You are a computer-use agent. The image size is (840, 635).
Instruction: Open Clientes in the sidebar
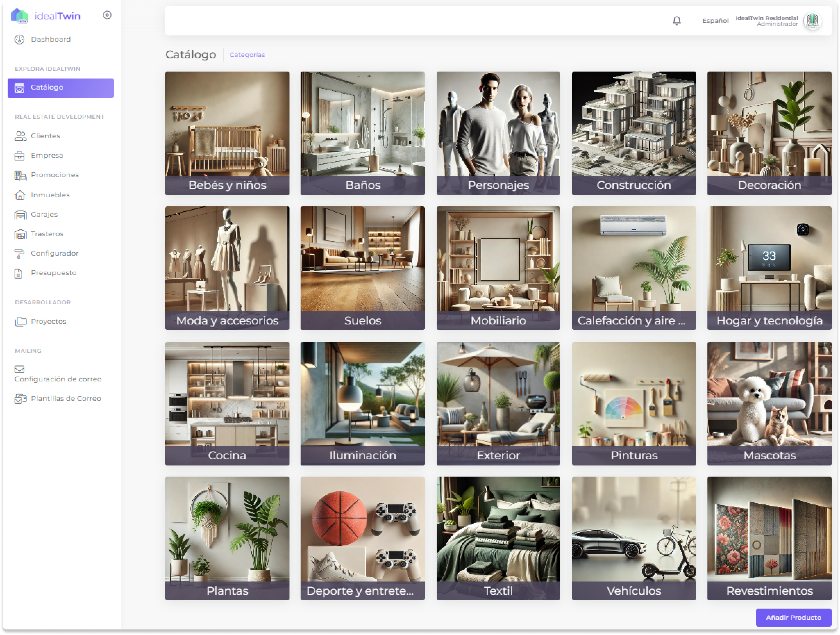[x=45, y=136]
